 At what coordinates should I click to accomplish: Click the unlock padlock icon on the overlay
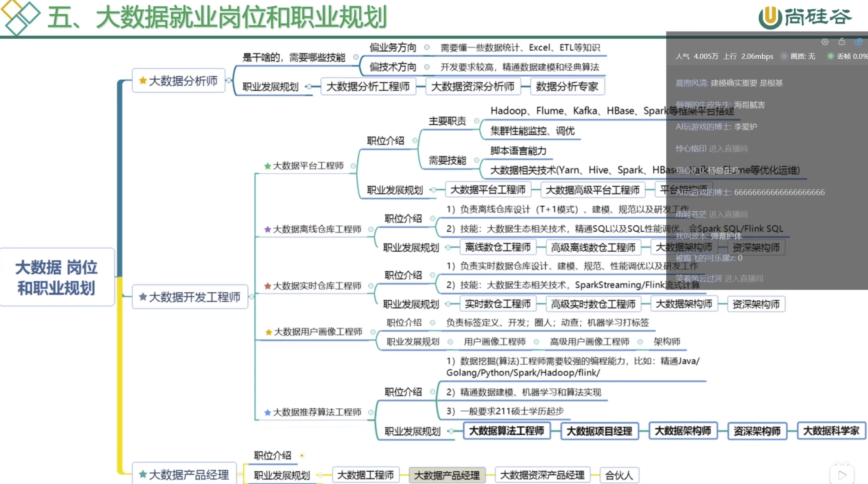[x=842, y=42]
